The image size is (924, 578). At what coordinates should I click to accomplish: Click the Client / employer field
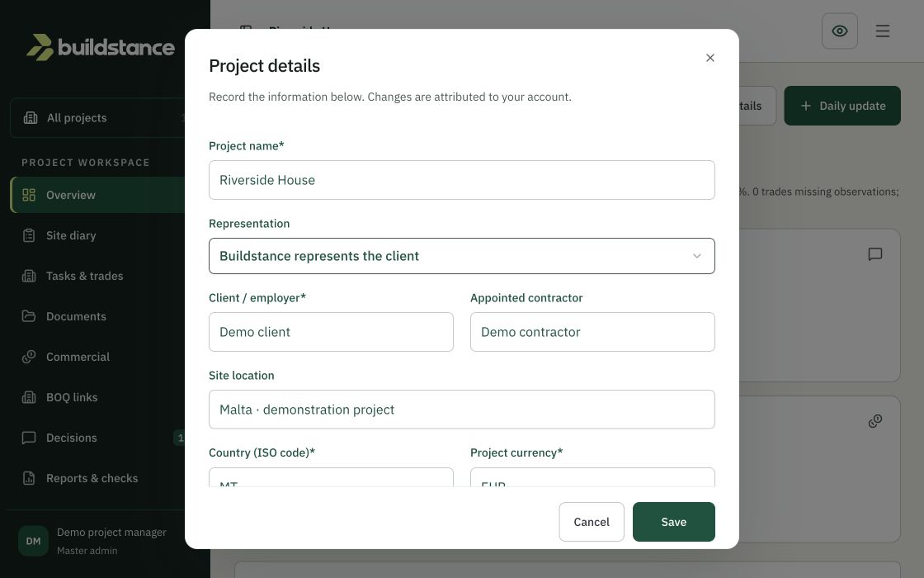pyautogui.click(x=331, y=332)
